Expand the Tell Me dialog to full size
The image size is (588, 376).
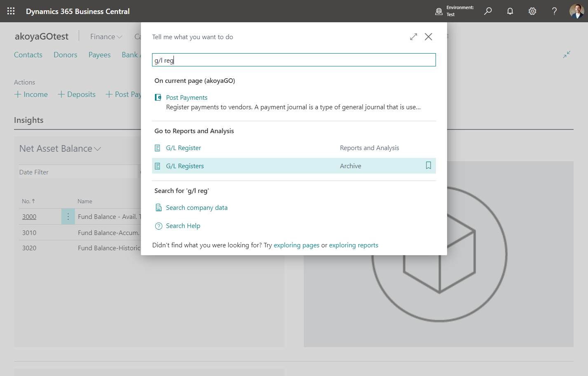[x=414, y=37]
